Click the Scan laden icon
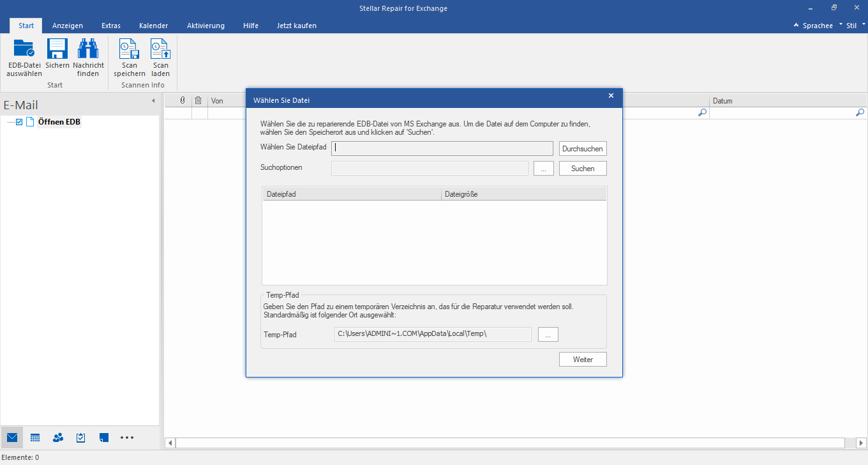Viewport: 868px width, 465px height. click(160, 50)
